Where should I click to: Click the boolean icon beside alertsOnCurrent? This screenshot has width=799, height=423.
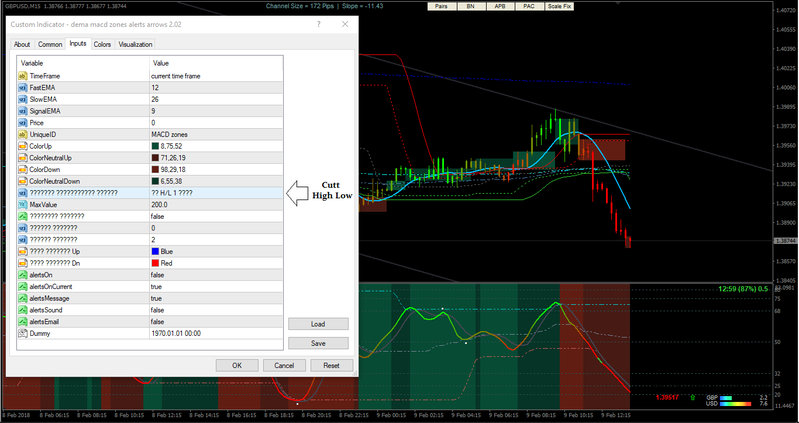coord(22,287)
